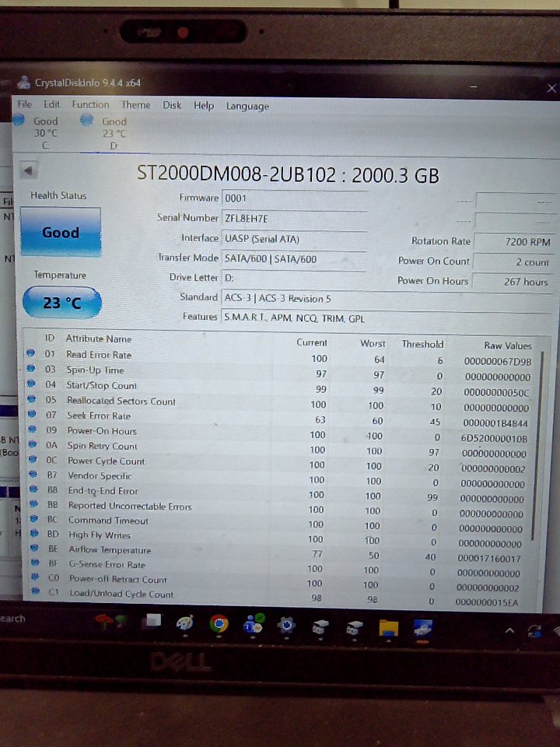
Task: Open the Paint icon in the taskbar
Action: click(184, 623)
